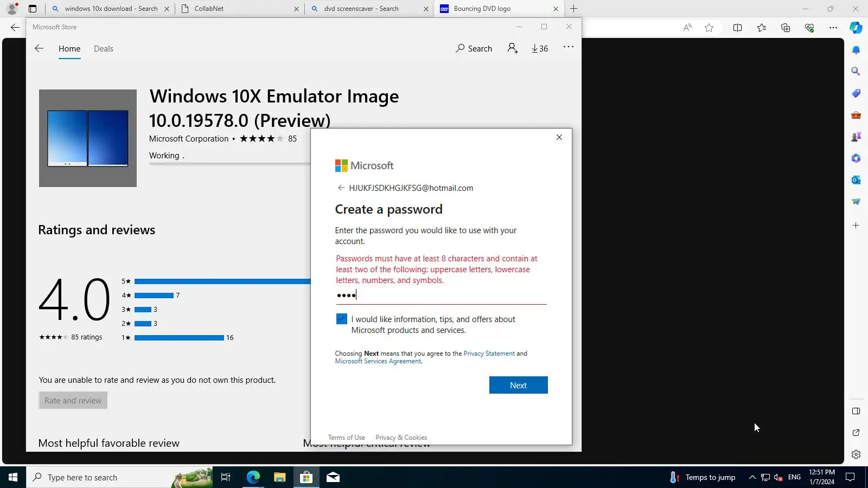
Task: Toggle the Edge sidebar visibility button
Action: (x=856, y=411)
